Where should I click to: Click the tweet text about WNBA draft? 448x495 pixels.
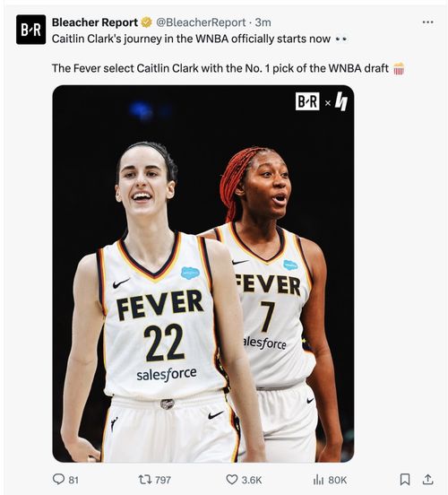(x=220, y=68)
